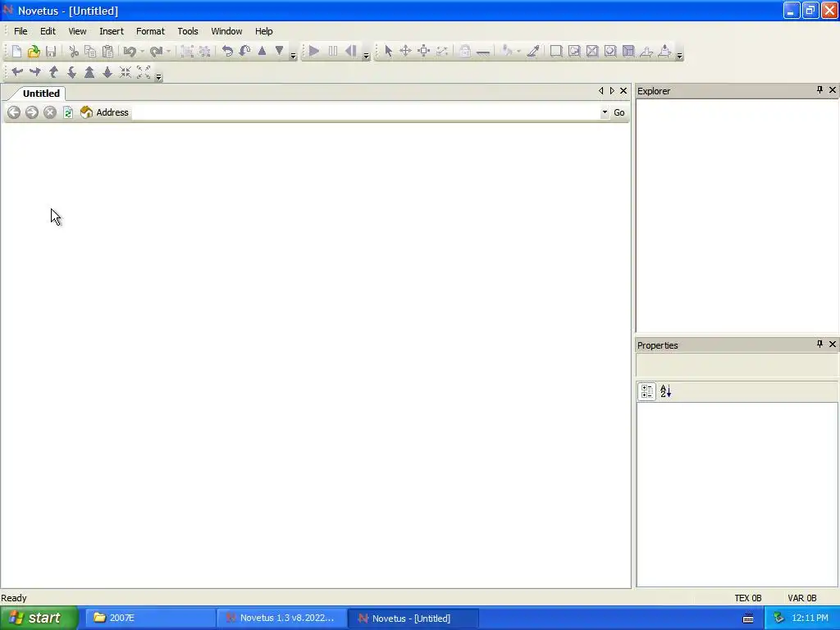Click the Anchor tool icon
Screen dimensions: 840x630
[482, 52]
